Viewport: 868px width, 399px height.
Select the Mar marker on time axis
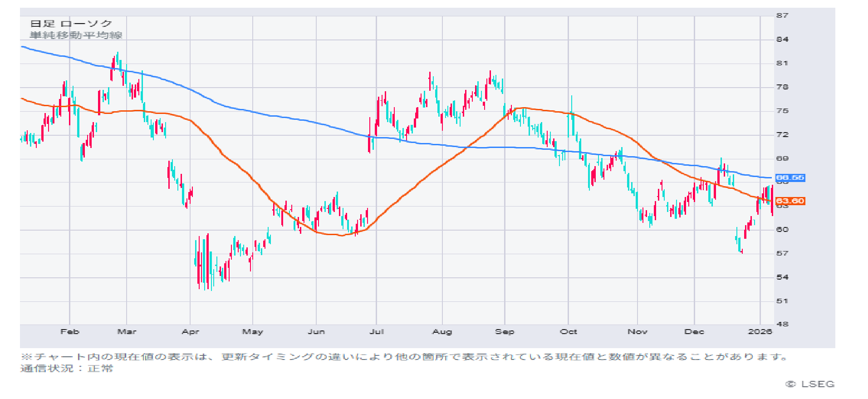[x=127, y=332]
